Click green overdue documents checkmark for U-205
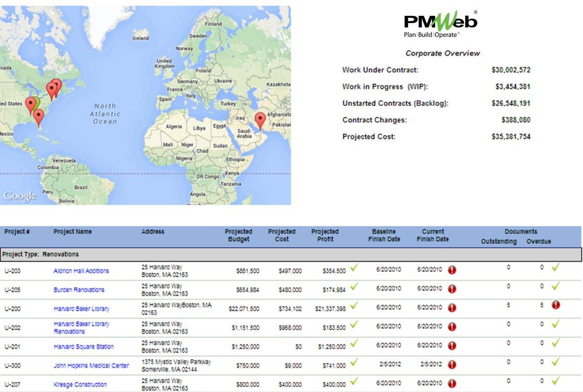This screenshot has height=392, width=583. coord(556,286)
